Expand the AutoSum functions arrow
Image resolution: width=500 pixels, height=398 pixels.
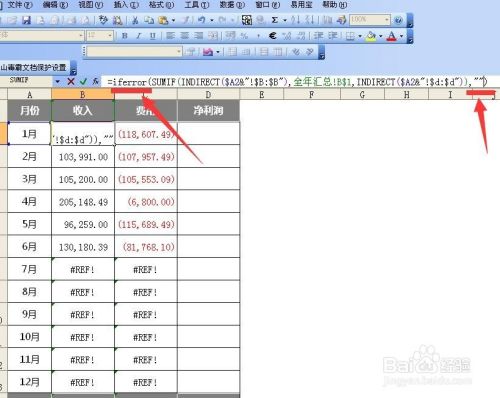(x=285, y=21)
